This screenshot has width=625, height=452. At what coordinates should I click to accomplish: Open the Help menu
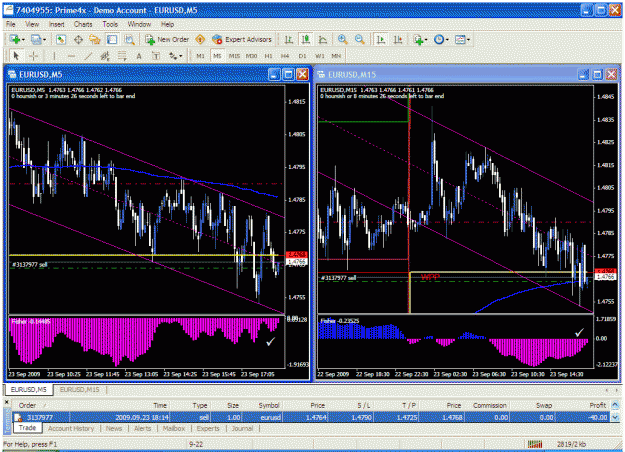click(x=167, y=24)
